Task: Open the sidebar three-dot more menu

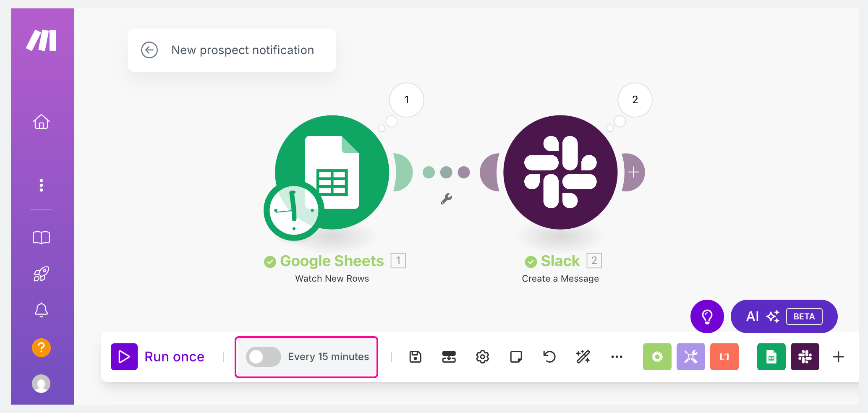Action: point(41,185)
